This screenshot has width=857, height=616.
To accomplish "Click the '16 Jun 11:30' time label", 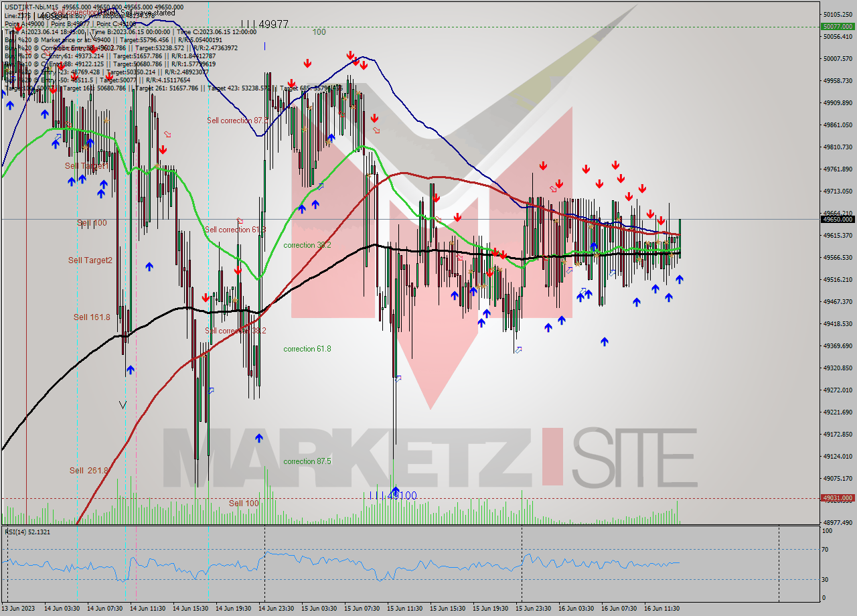I will (662, 609).
